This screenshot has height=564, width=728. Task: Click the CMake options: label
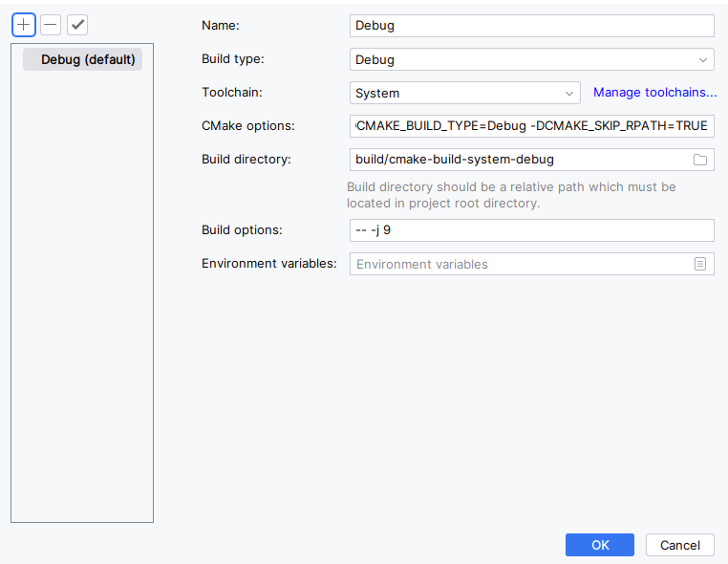pos(248,126)
